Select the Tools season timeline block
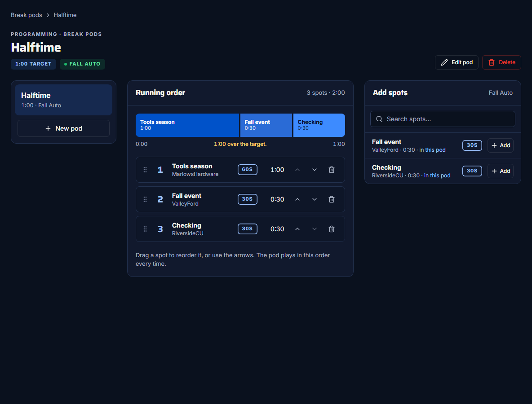Screen dimensions: 532x404 click(187, 125)
